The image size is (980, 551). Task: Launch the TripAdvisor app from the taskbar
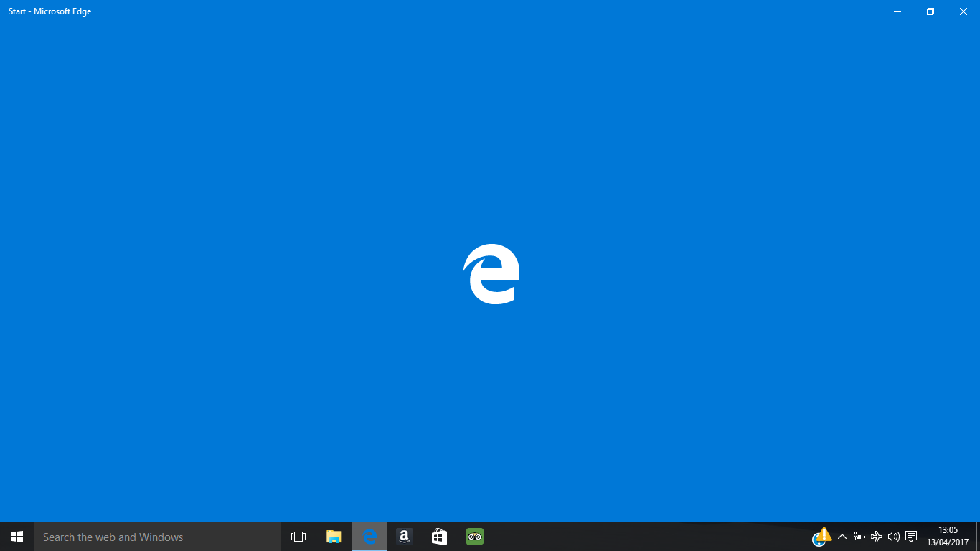pos(474,537)
